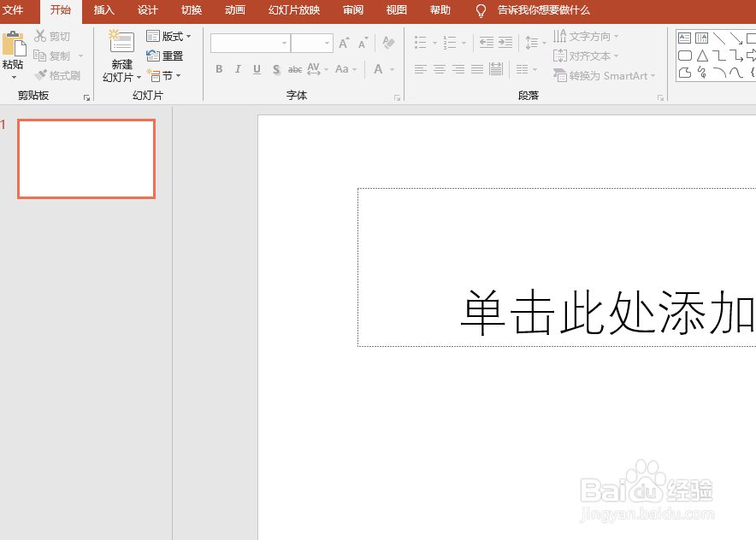Select the Arrow line shape
This screenshot has width=756, height=540.
pyautogui.click(x=736, y=38)
